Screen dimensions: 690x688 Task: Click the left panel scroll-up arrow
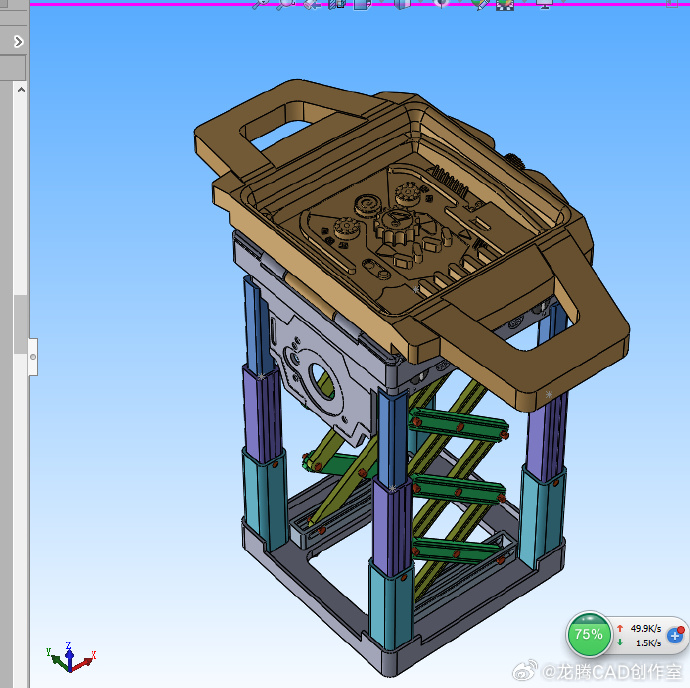pyautogui.click(x=19, y=89)
